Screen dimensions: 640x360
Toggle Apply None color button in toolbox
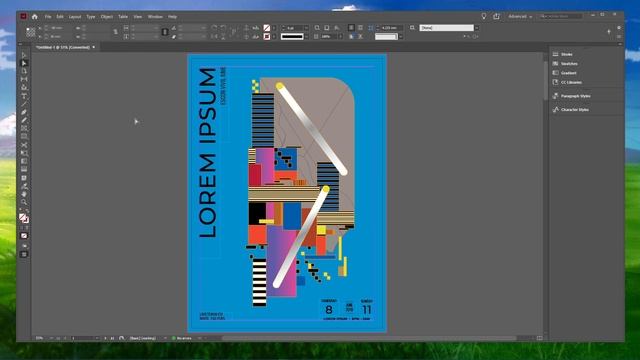click(24, 236)
